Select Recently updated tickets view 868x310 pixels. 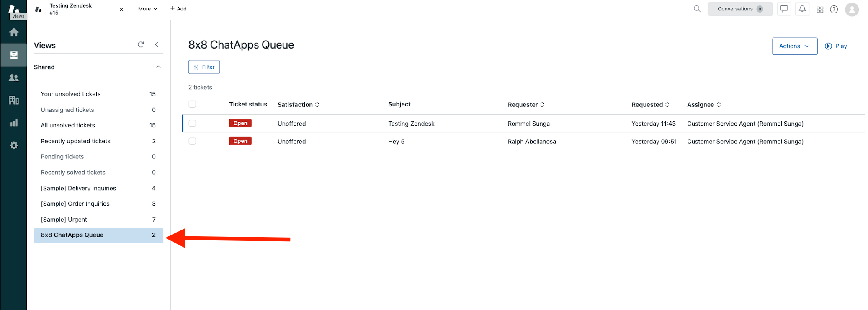(76, 141)
